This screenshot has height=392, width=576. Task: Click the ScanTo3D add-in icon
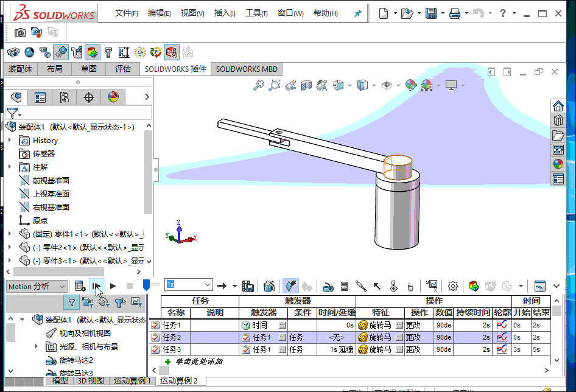coord(45,52)
